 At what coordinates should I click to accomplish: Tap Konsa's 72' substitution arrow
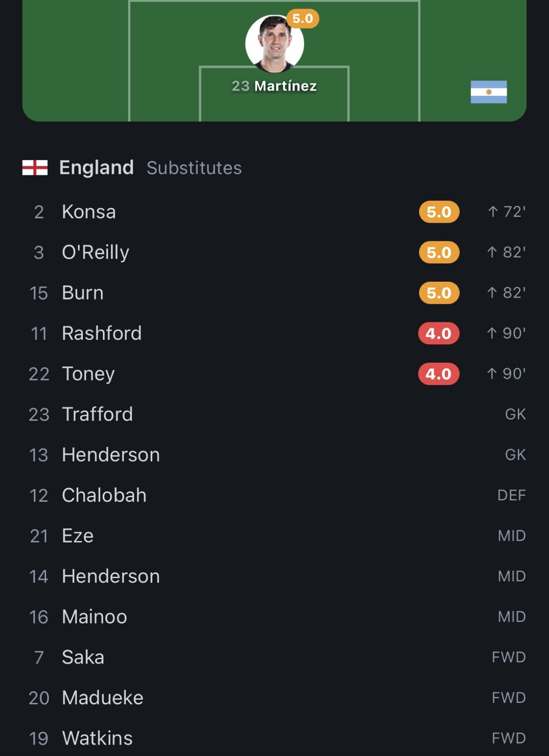click(492, 212)
